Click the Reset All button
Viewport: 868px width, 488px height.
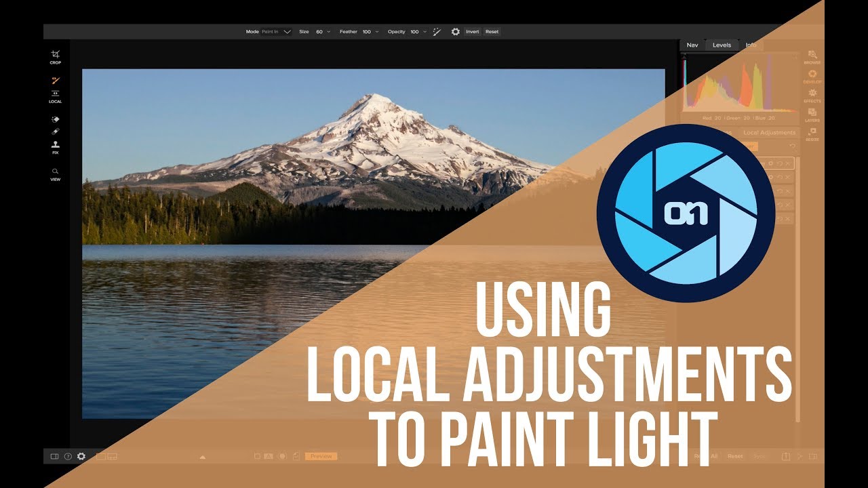coord(706,457)
